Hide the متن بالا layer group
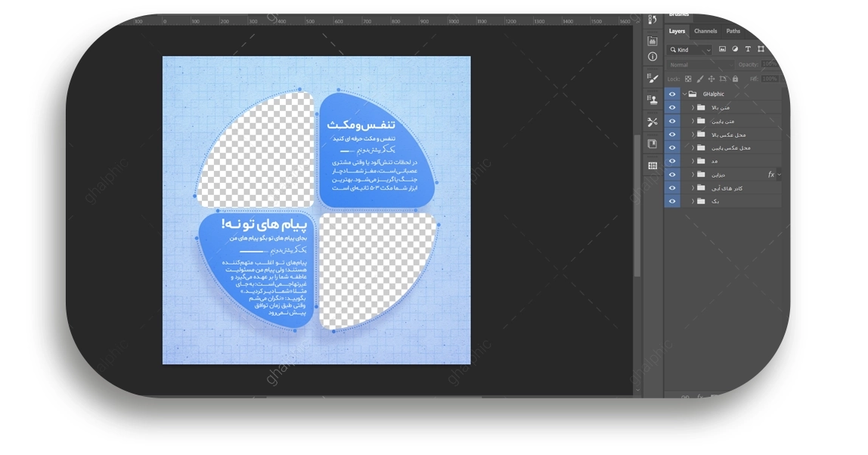 coord(672,107)
